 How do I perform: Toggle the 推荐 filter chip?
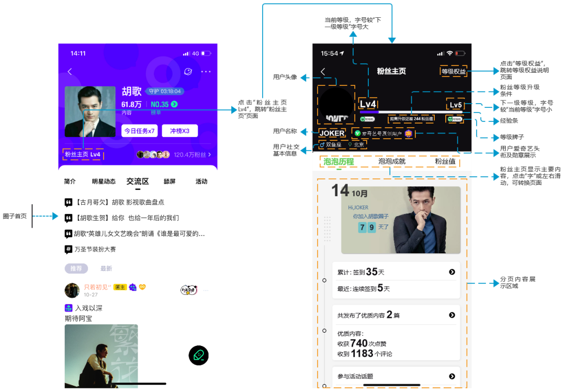76,268
